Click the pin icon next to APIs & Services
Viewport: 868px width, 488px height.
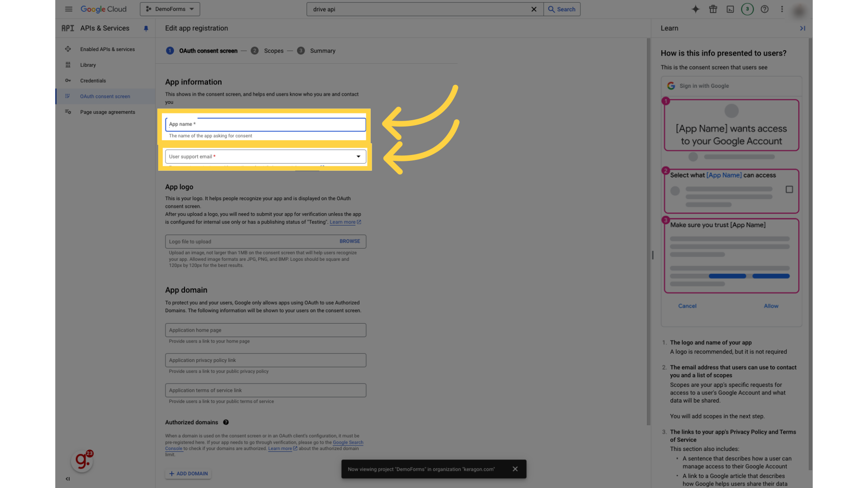click(146, 28)
